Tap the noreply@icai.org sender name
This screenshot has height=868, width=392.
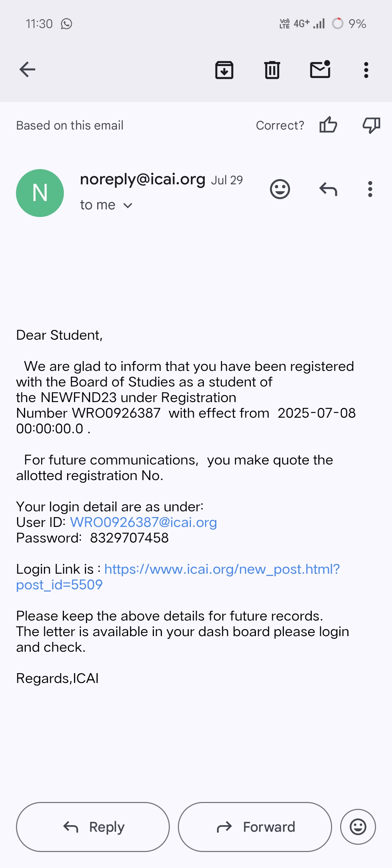pyautogui.click(x=143, y=179)
